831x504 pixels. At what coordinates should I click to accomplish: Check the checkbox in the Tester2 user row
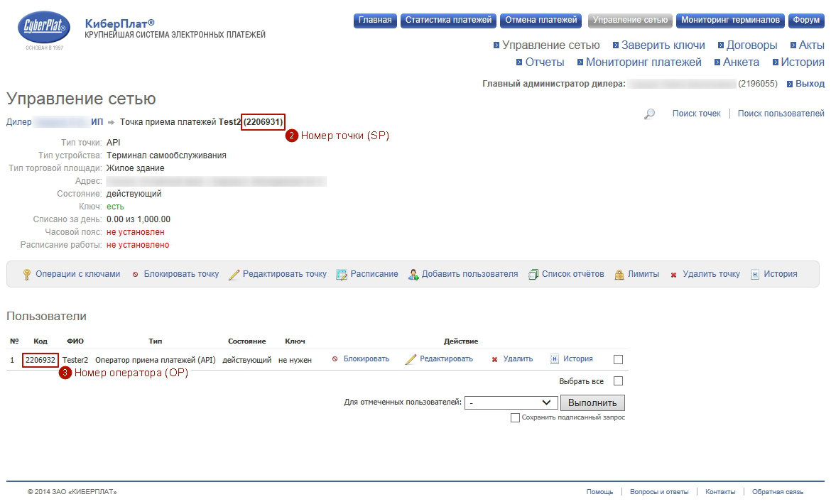[x=618, y=359]
